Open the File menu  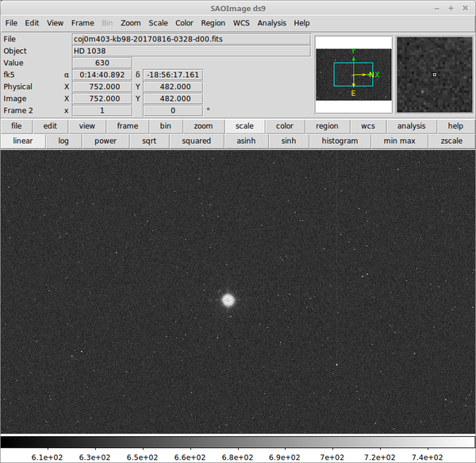click(10, 23)
